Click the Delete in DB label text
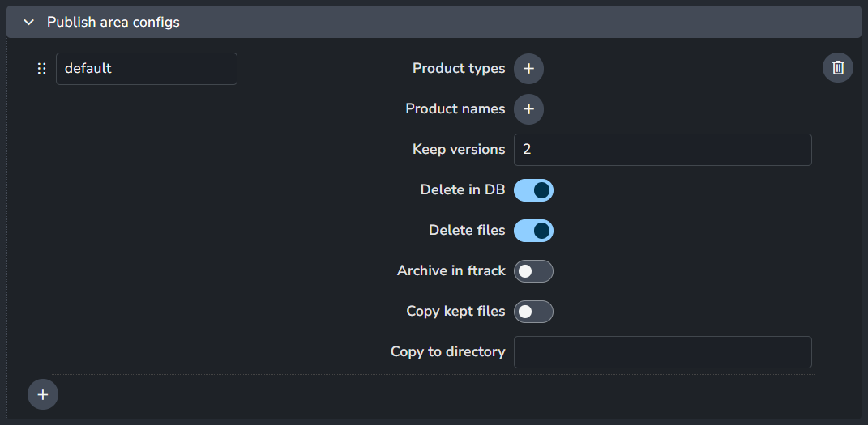The width and height of the screenshot is (868, 425). (x=462, y=190)
